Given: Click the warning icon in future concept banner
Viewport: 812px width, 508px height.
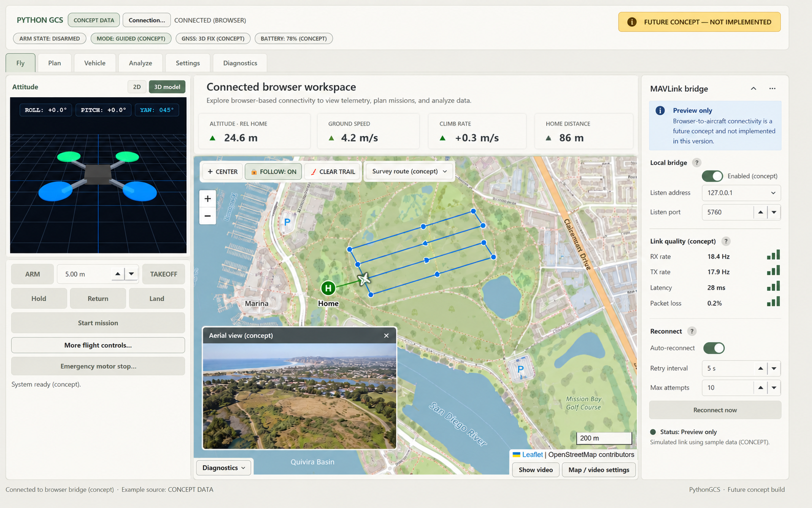Looking at the screenshot, I should 632,22.
